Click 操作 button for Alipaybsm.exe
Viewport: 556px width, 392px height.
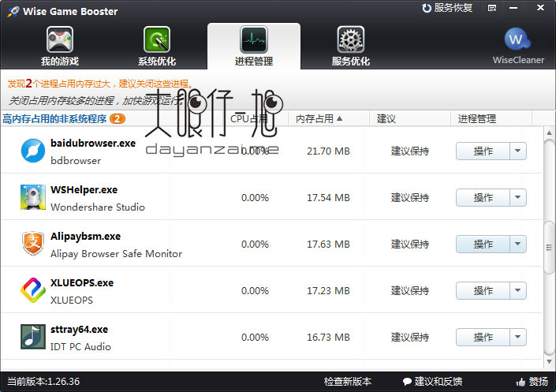483,244
